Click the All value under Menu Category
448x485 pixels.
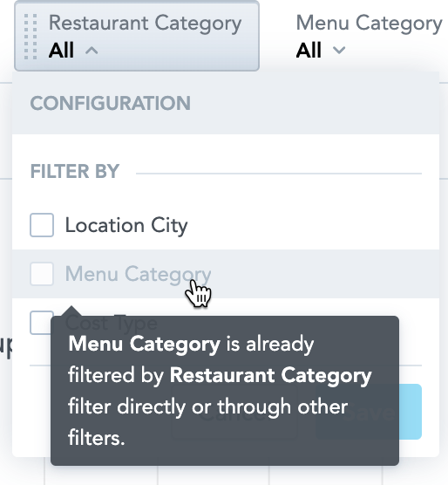(309, 51)
